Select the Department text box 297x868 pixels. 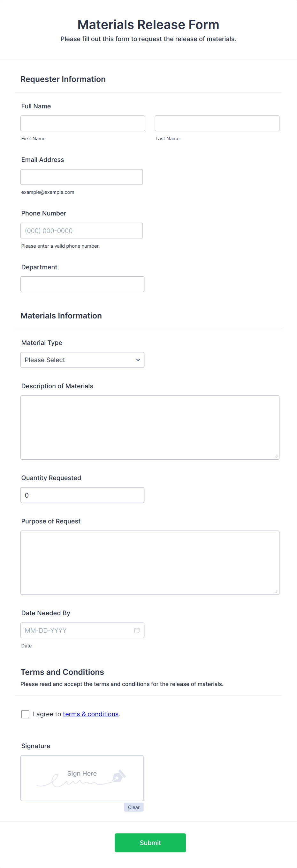(82, 284)
